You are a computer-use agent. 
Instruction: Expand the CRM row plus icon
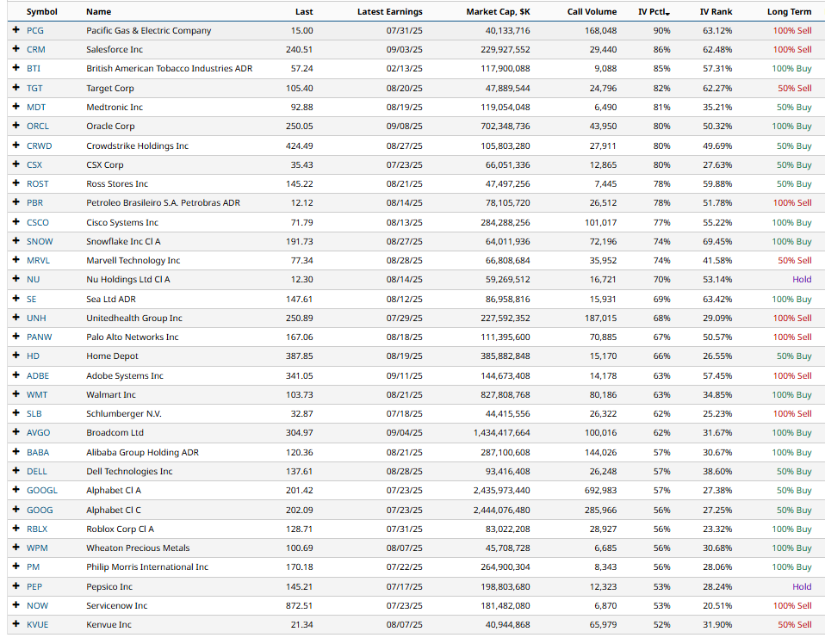(16, 49)
